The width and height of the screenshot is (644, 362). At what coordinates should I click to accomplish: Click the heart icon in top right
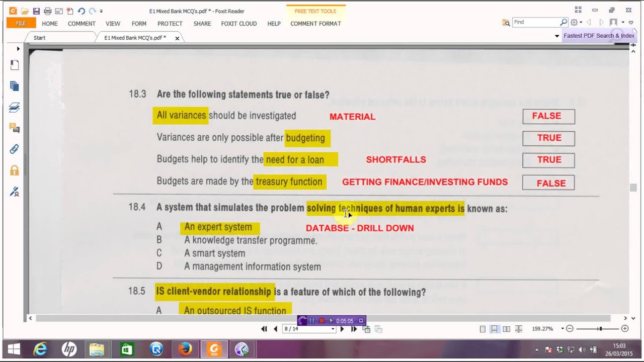(x=631, y=22)
